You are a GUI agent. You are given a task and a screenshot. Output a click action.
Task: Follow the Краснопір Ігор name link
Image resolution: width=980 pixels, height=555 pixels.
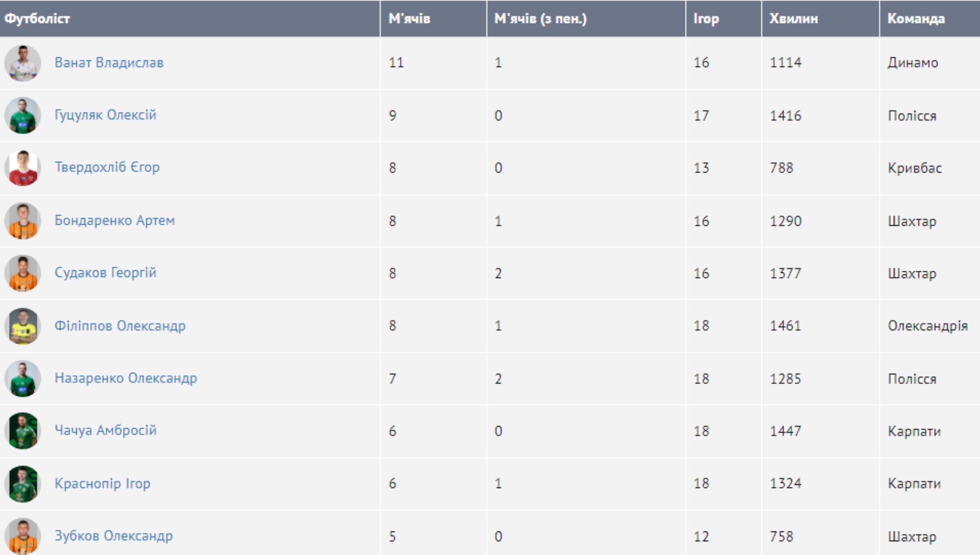102,483
